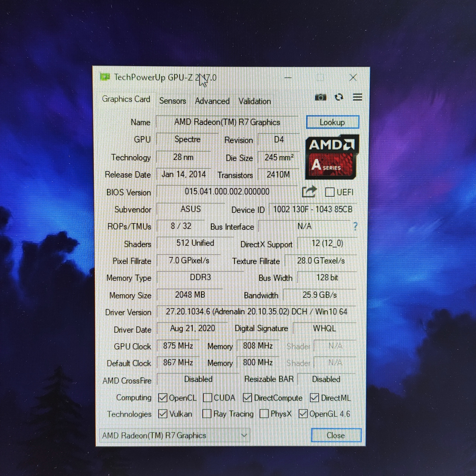Click the AMD CrossFire value 'Disabled'
Screen dimensions: 476x476
coord(198,379)
